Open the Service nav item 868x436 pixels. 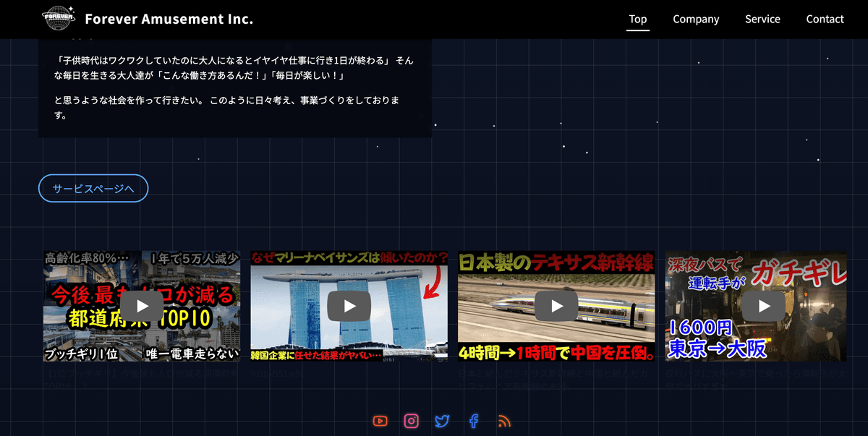(762, 19)
